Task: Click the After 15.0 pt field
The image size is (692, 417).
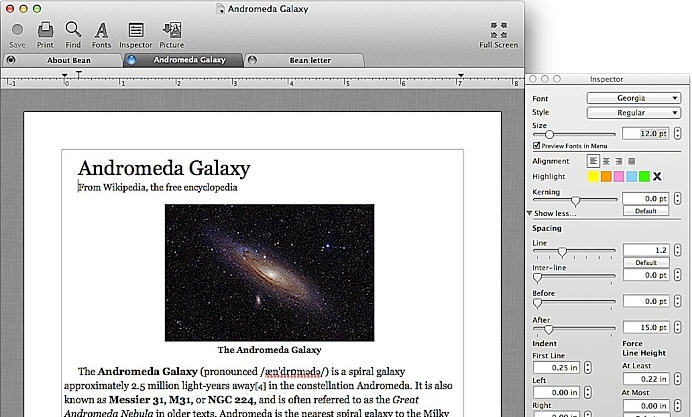Action: pyautogui.click(x=646, y=327)
